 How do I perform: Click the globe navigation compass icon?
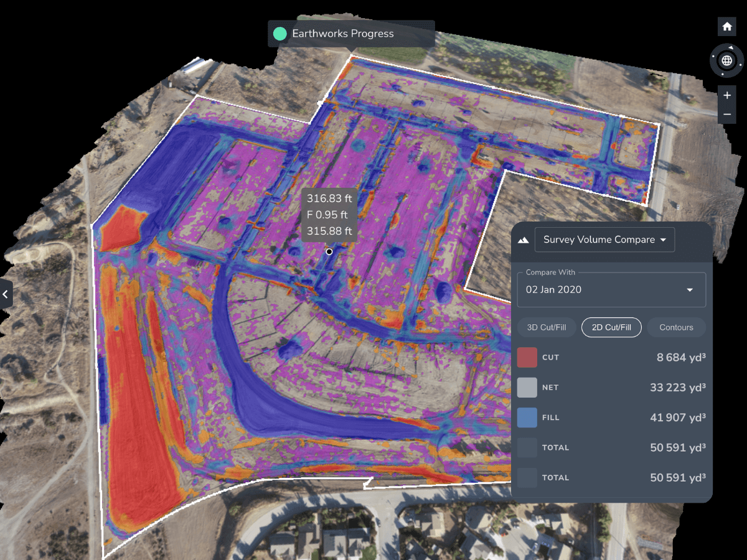[x=726, y=60]
